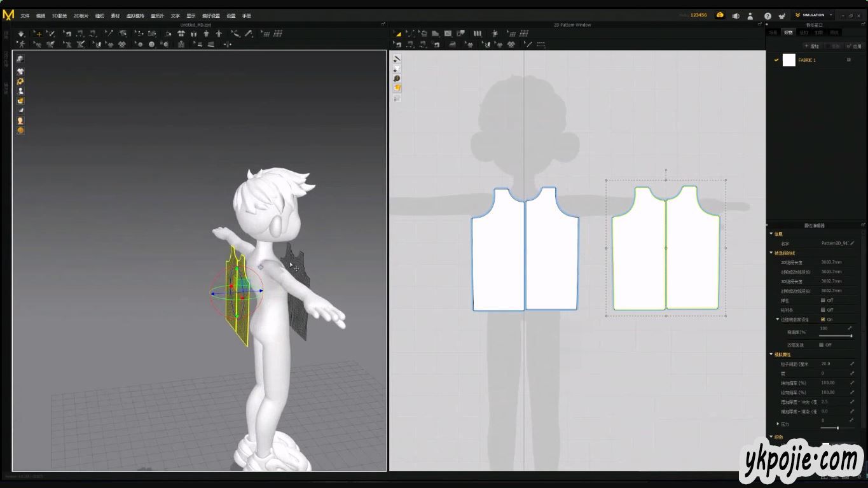The image size is (868, 488).
Task: Click the cloud icon in the top bar
Action: coord(720,15)
